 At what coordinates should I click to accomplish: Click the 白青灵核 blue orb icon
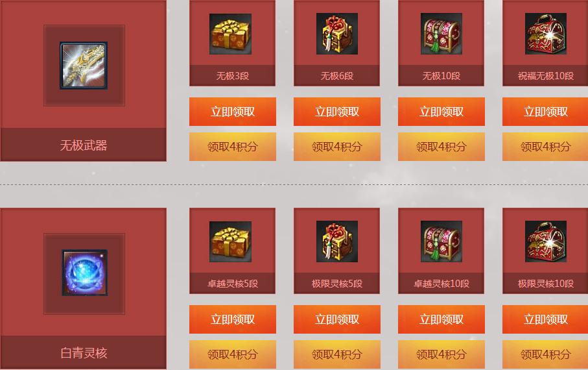click(x=84, y=273)
